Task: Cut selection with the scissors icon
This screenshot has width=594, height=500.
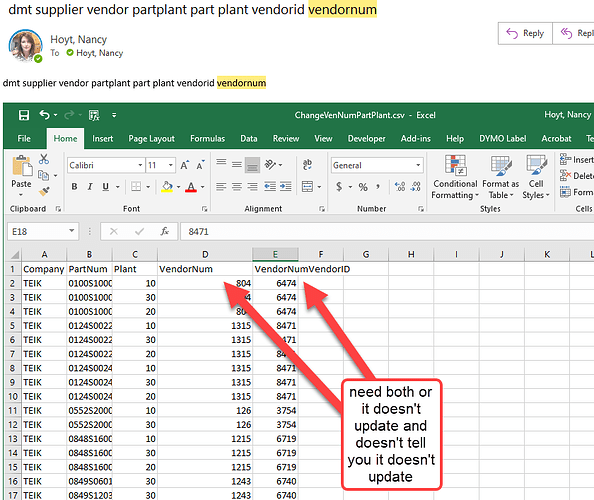Action: click(44, 159)
